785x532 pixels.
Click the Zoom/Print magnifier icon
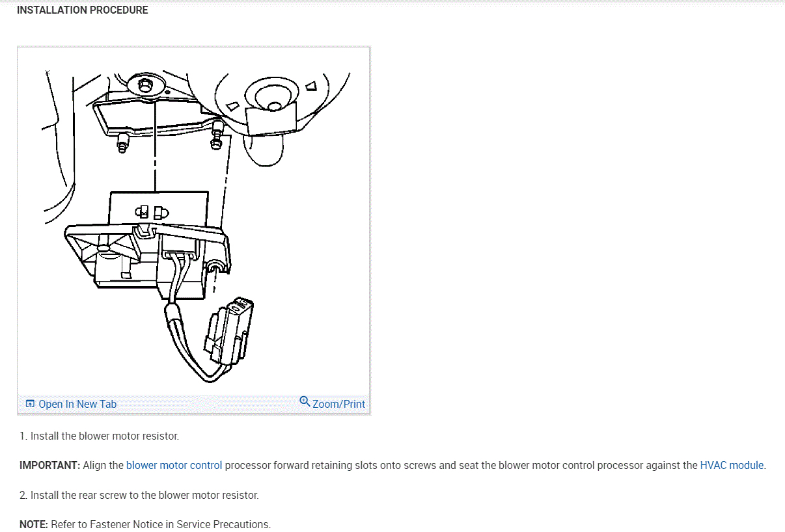tap(305, 401)
